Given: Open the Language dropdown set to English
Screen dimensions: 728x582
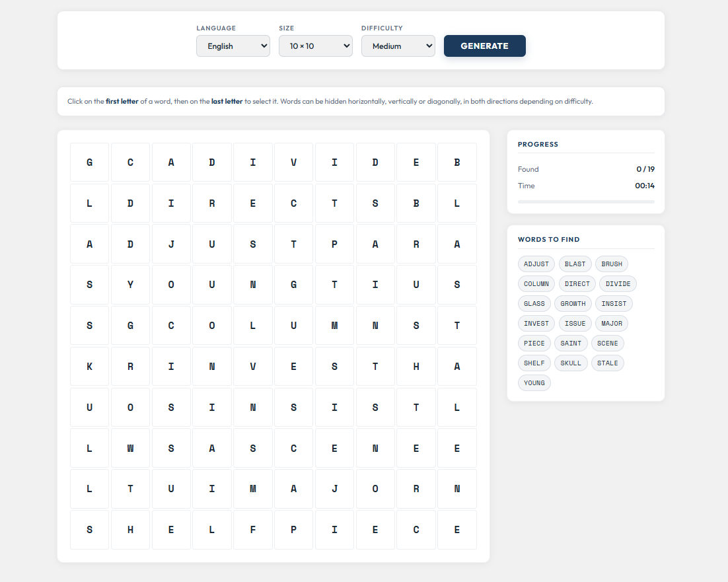Looking at the screenshot, I should coord(233,46).
